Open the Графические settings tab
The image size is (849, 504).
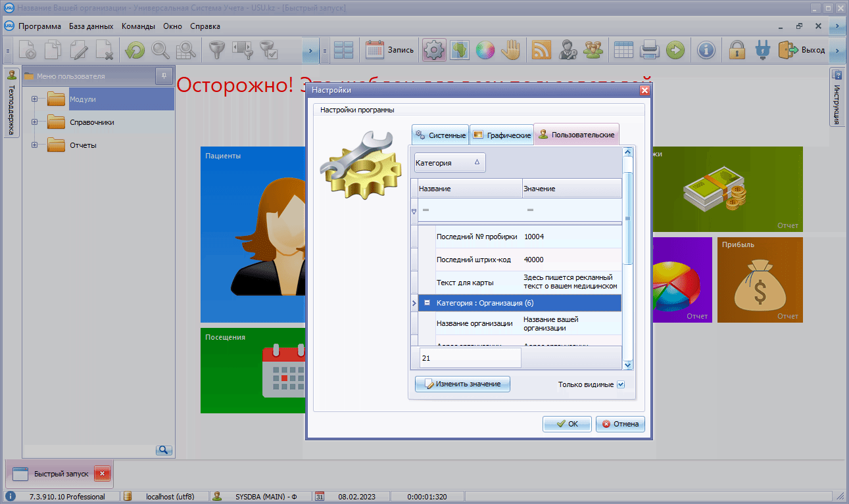point(501,135)
